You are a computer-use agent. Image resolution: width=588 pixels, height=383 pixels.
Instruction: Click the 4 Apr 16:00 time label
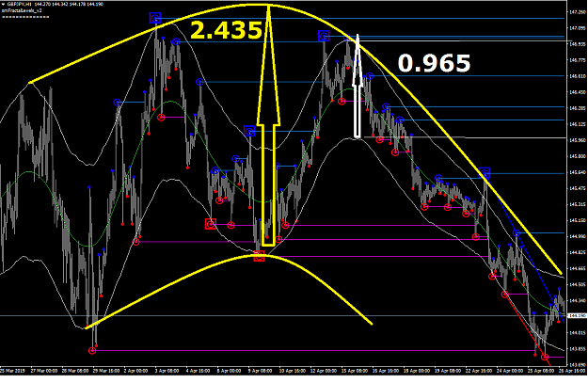coord(198,371)
